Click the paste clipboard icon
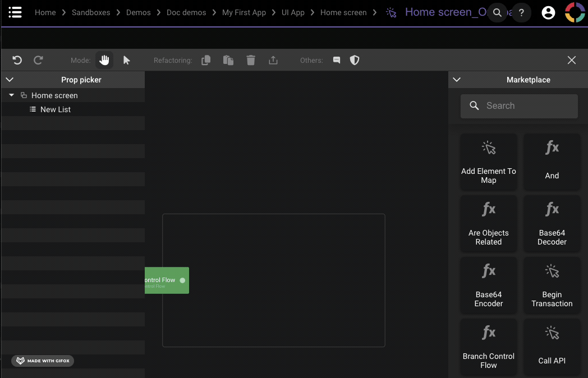 228,60
